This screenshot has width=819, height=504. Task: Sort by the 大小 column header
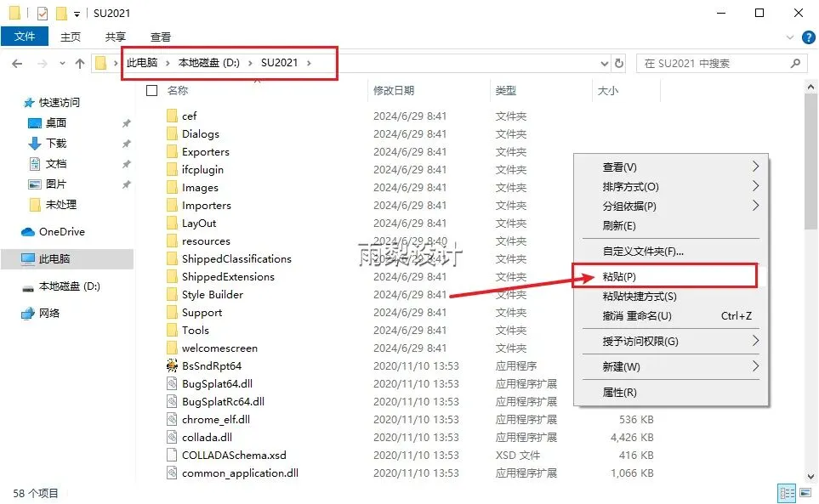[x=608, y=91]
